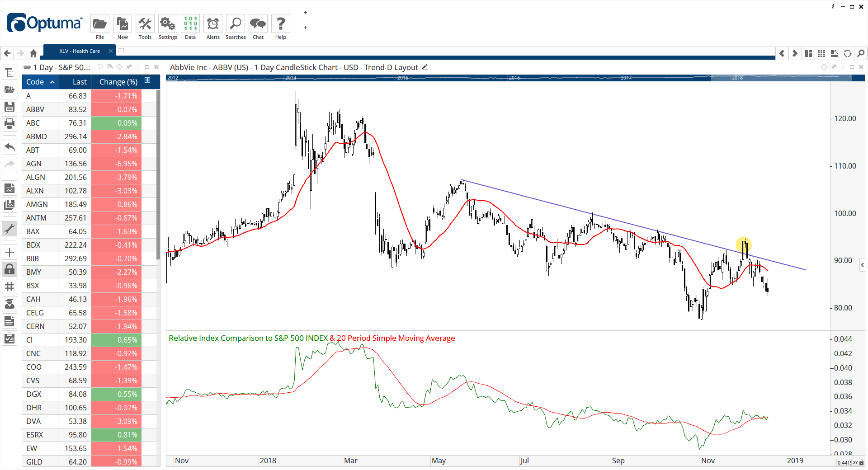868x470 pixels.
Task: Toggle the pin icon on chart panel header
Action: click(x=834, y=67)
